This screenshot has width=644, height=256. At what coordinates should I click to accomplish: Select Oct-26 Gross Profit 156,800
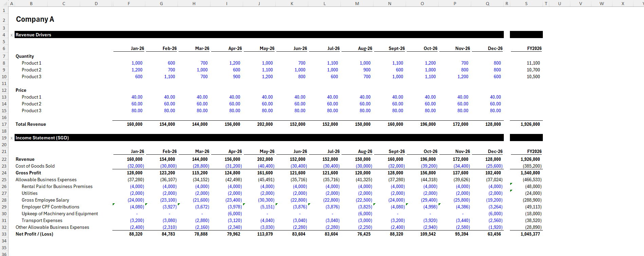[x=428, y=173]
